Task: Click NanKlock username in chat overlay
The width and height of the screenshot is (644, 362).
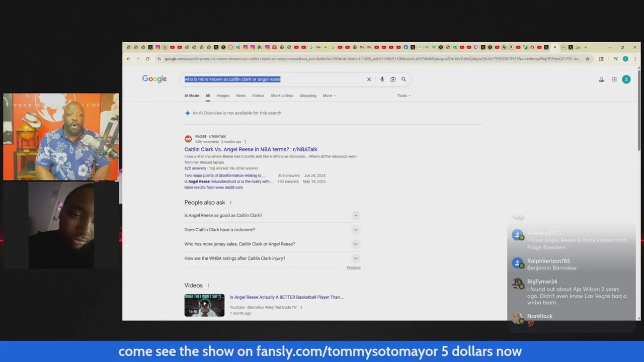Action: coord(540,316)
